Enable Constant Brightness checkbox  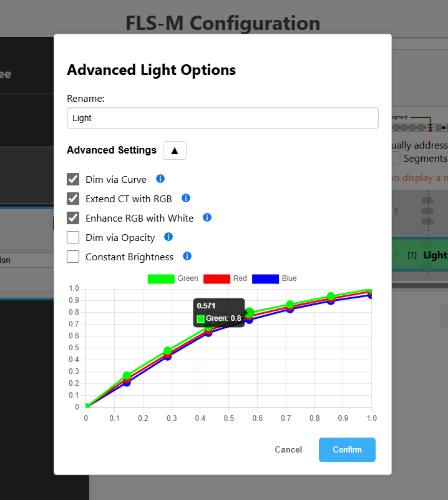pos(73,257)
